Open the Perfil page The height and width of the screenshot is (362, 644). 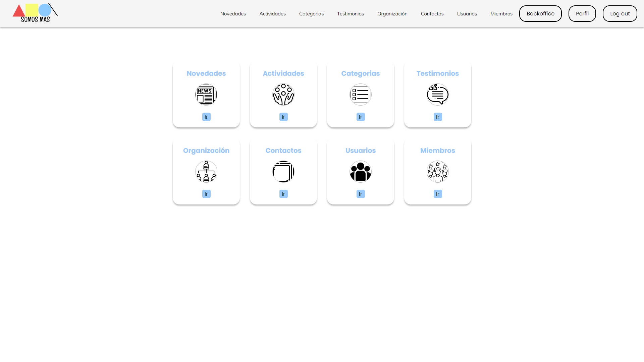coord(582,13)
